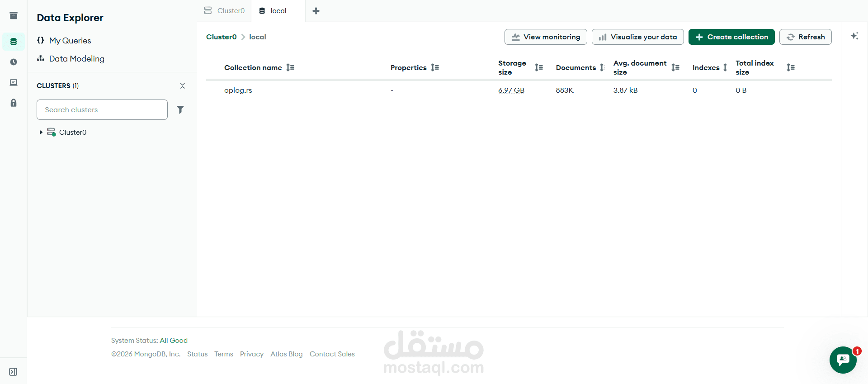Sort by Indexes column
This screenshot has height=384, width=868.
[725, 67]
